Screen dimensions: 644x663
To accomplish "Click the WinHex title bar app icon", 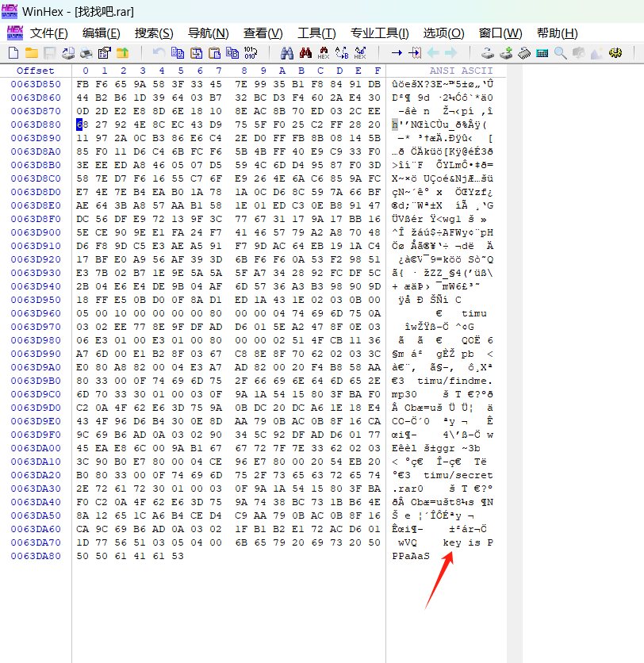I will pos(10,11).
